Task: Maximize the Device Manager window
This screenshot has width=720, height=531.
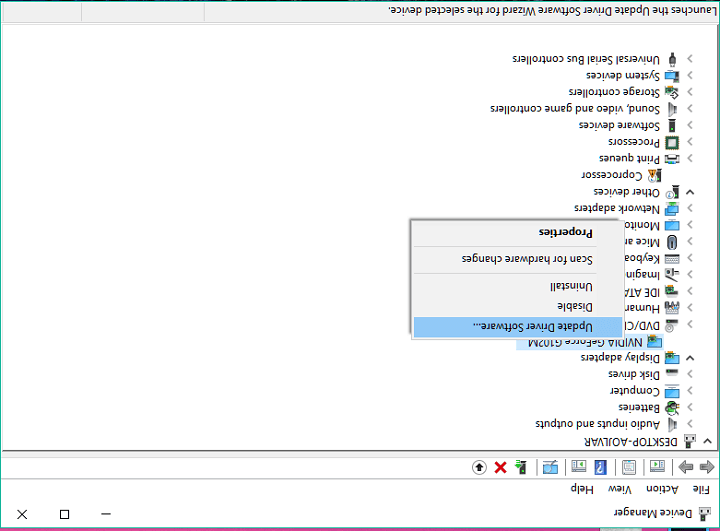Action: pyautogui.click(x=64, y=514)
